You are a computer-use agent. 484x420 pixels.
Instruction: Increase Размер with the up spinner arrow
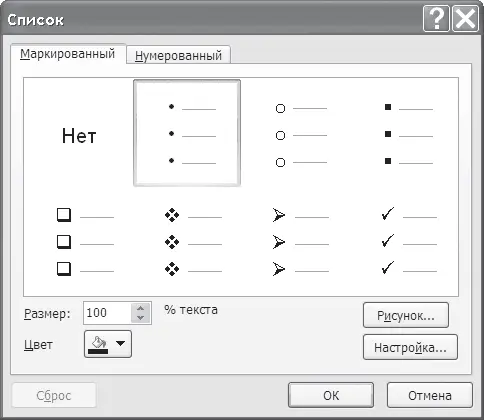[141, 308]
